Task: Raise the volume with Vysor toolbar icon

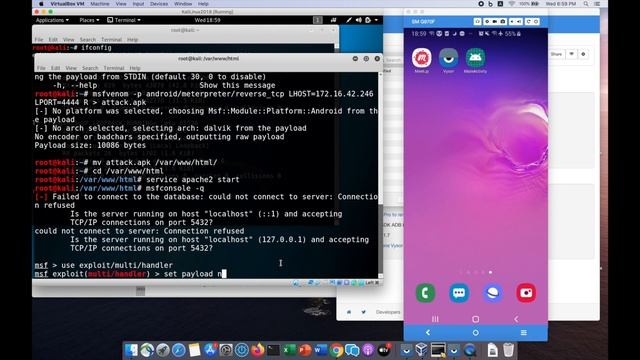Action: pyautogui.click(x=519, y=22)
